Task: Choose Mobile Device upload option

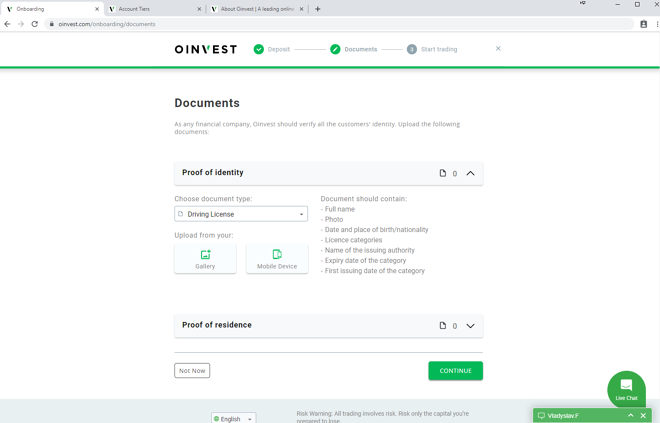Action: tap(277, 259)
